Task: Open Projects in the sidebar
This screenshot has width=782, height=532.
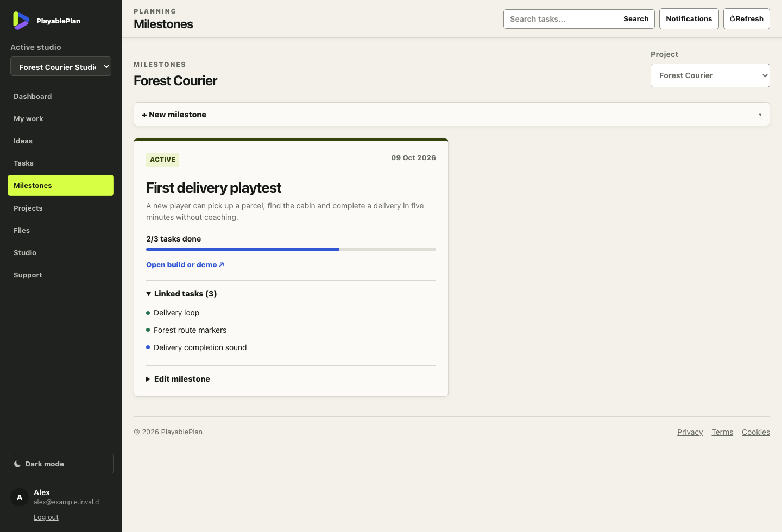Action: click(x=61, y=208)
